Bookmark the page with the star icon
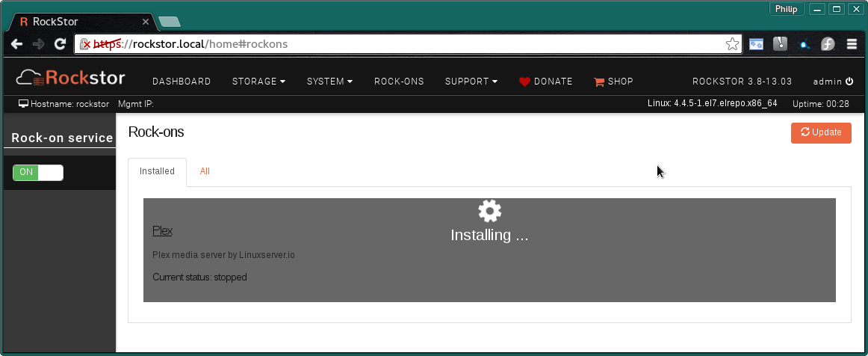The image size is (868, 356). [x=732, y=44]
